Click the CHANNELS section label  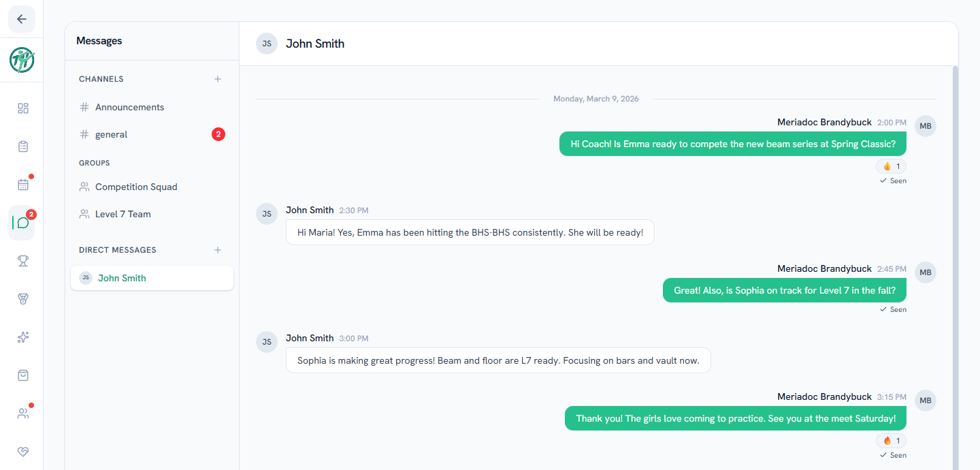point(101,79)
